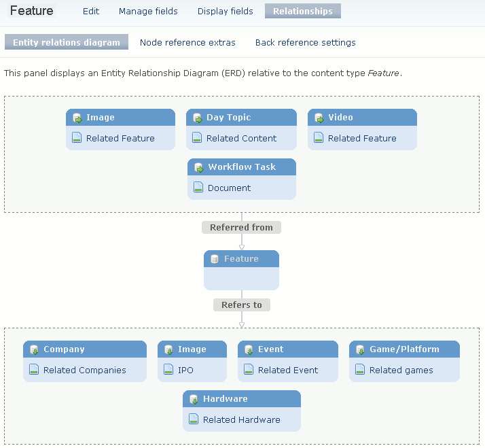Select Entity relations diagram sub-tab
Image resolution: width=485 pixels, height=448 pixels.
(67, 42)
